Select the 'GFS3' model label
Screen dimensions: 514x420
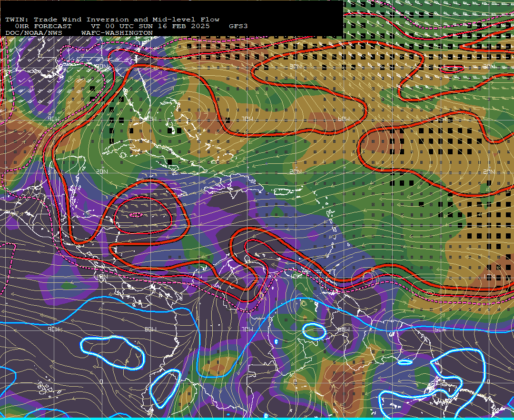tap(238, 26)
